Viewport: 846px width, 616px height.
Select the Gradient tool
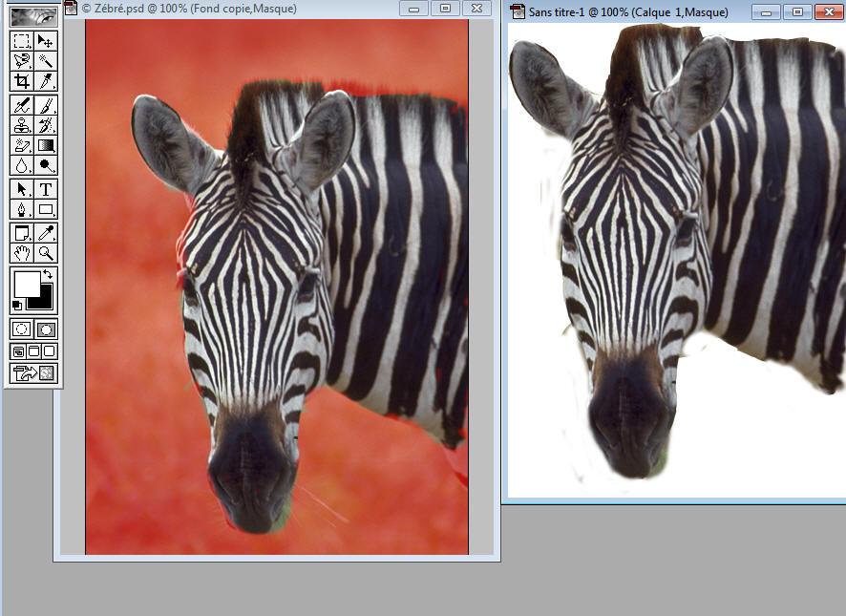tap(45, 144)
